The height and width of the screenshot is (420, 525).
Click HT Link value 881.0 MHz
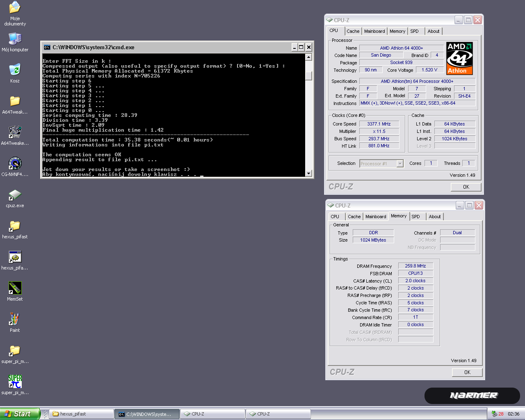[379, 146]
